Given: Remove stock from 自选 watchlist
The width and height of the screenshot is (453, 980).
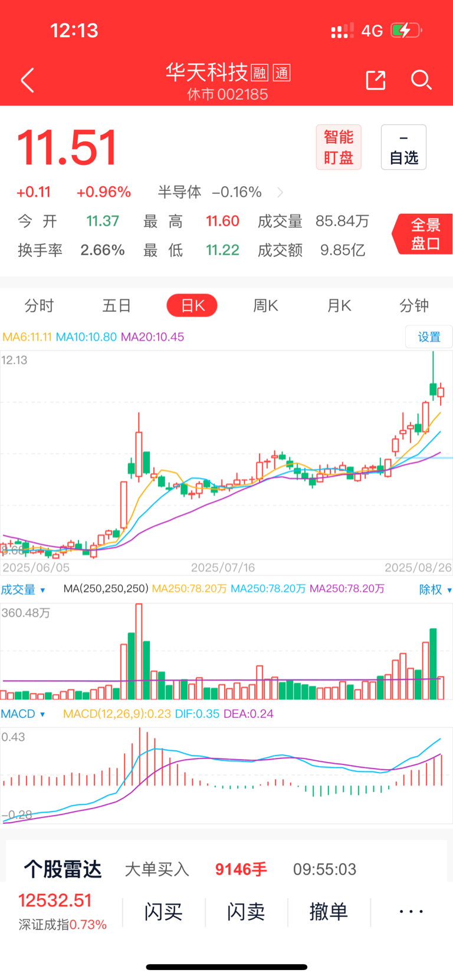Looking at the screenshot, I should 403,147.
